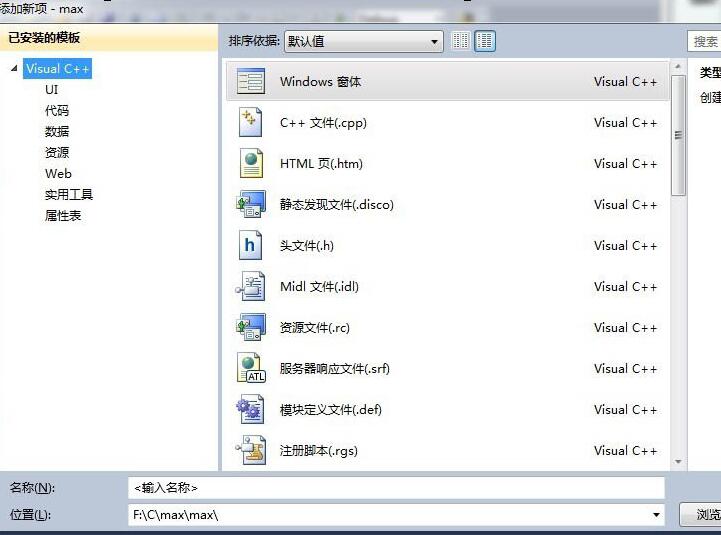Click the Midl 文件(.idl) icon

[x=251, y=286]
